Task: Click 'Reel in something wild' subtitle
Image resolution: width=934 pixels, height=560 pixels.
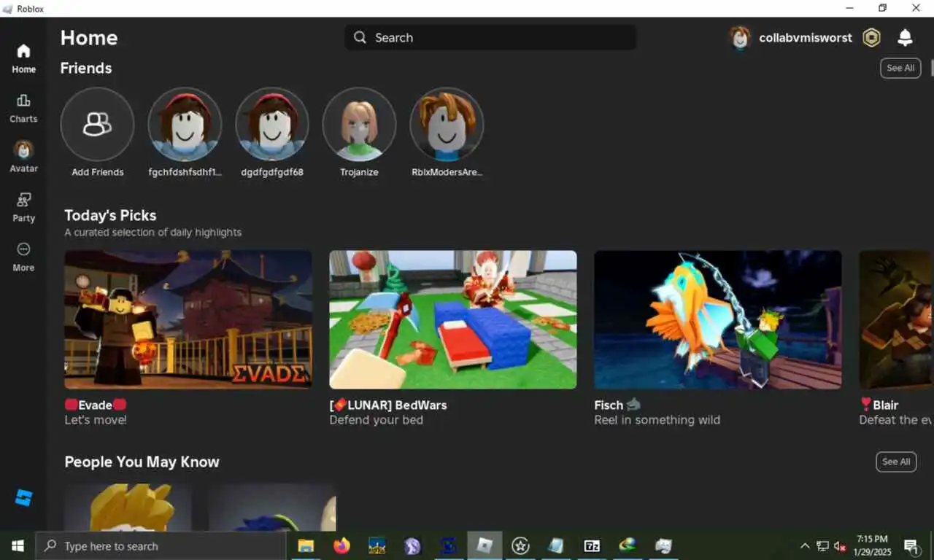Action: [657, 420]
